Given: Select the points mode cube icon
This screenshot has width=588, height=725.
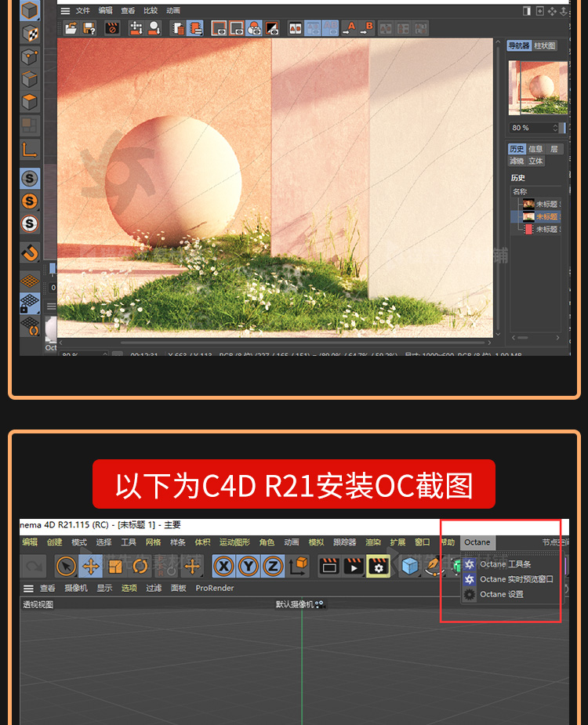Looking at the screenshot, I should [x=30, y=57].
